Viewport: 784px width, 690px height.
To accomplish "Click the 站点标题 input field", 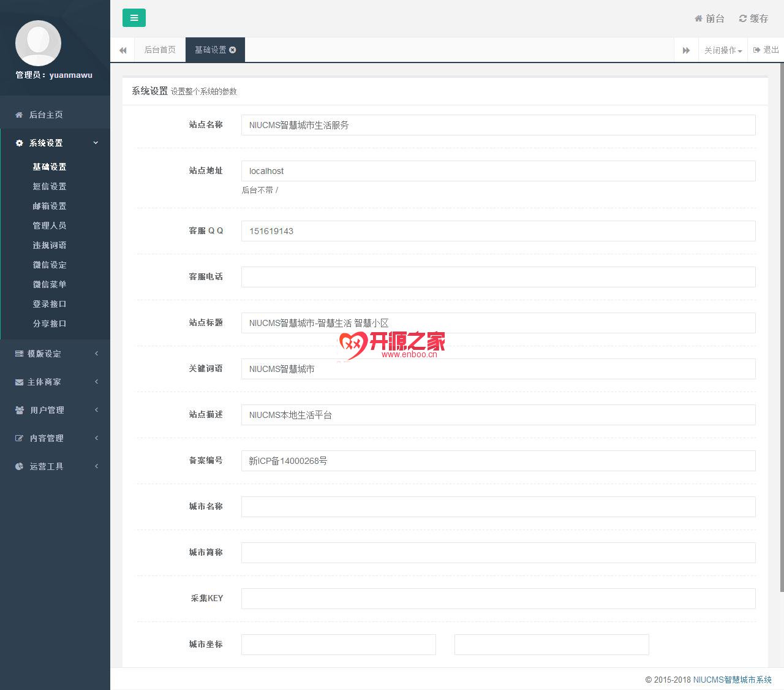I will pos(498,323).
